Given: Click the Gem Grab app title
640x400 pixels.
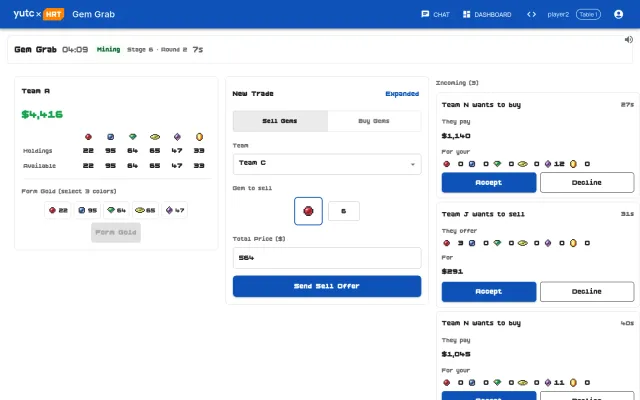Looking at the screenshot, I should 93,14.
